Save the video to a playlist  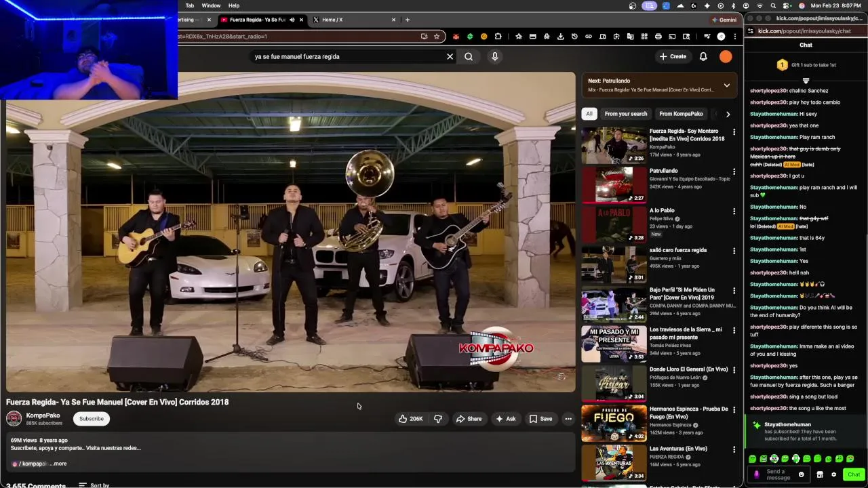540,419
